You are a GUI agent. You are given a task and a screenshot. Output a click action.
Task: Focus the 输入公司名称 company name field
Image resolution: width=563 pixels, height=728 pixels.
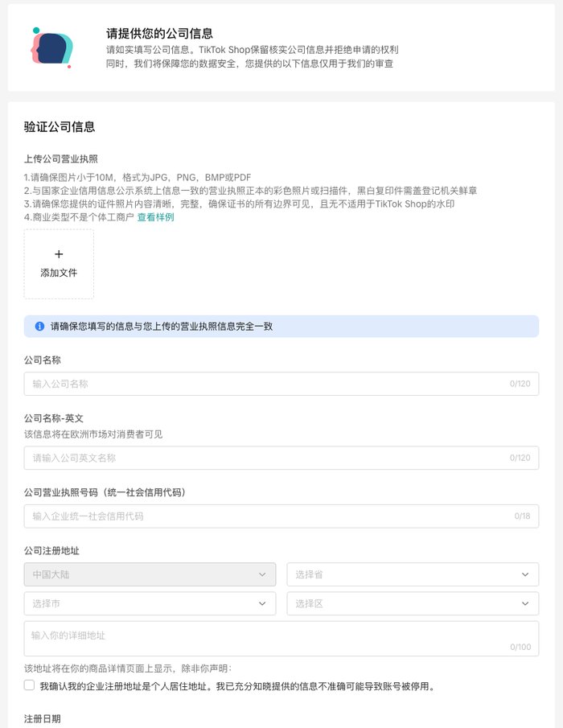281,384
